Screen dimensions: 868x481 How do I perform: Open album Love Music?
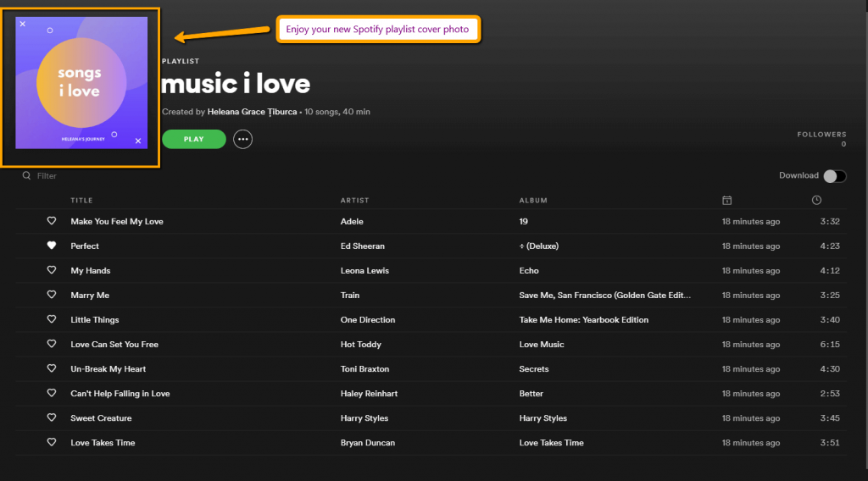pyautogui.click(x=542, y=345)
